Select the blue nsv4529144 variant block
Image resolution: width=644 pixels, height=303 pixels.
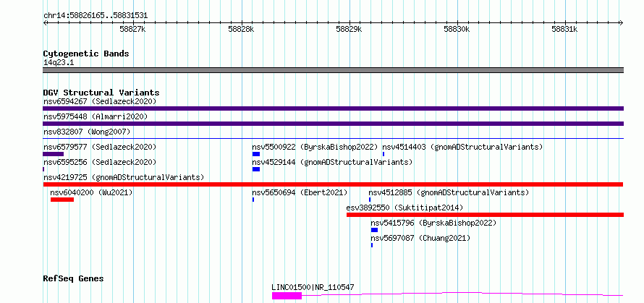click(256, 169)
